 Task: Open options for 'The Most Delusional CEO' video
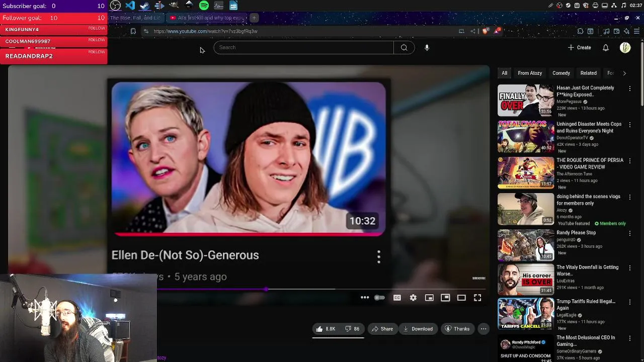click(630, 338)
